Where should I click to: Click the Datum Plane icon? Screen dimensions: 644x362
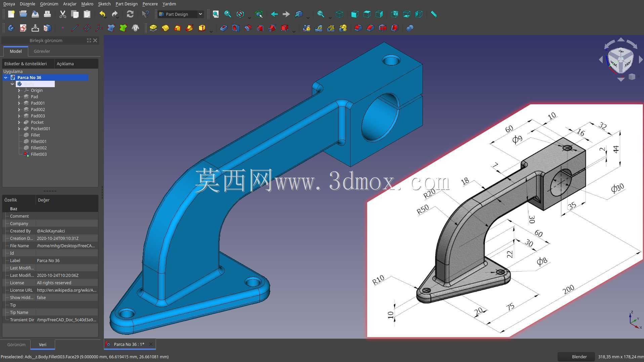(87, 28)
